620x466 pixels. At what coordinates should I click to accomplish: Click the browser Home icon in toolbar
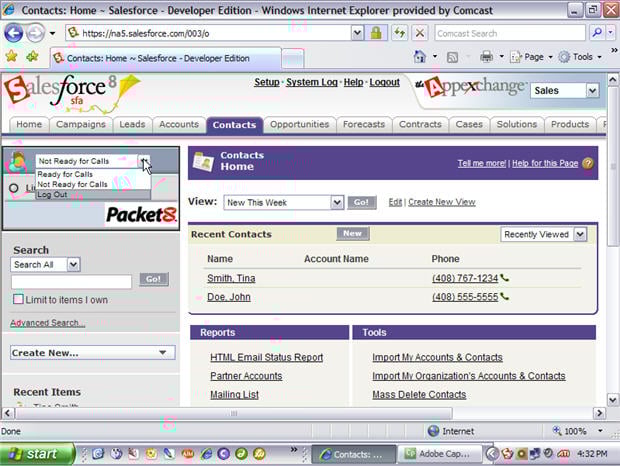[420, 57]
